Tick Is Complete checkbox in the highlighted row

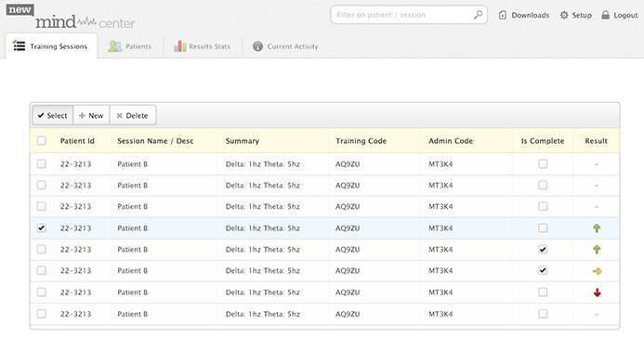click(x=543, y=228)
